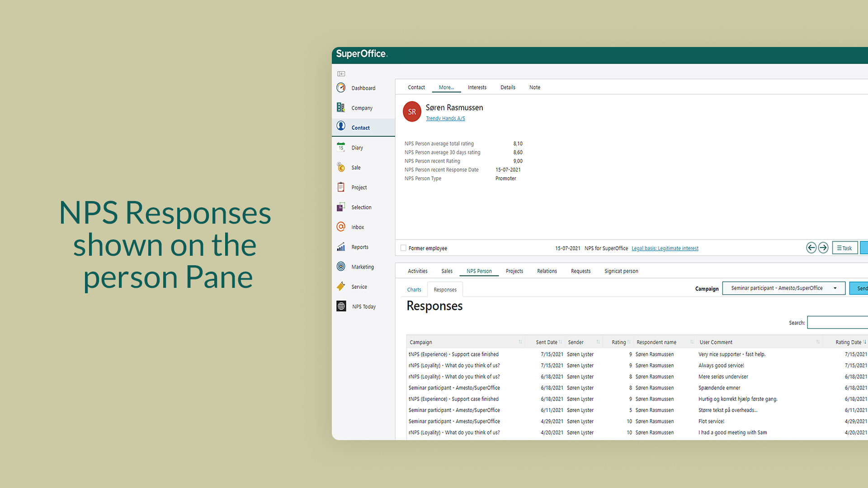Open the Campaign dropdown selector
Image resolution: width=868 pixels, height=488 pixels.
[x=784, y=288]
